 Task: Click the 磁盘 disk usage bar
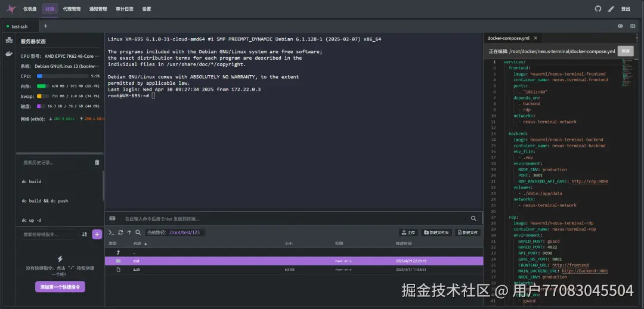[41, 106]
